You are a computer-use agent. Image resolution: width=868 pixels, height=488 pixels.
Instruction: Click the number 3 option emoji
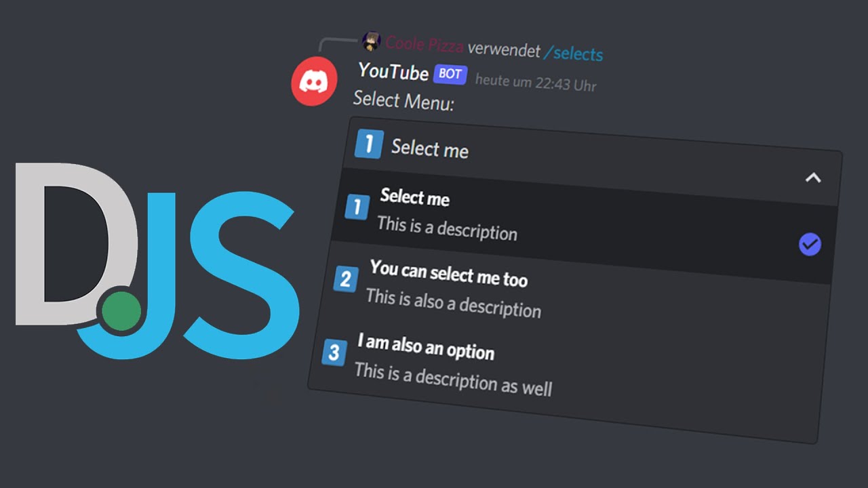point(334,352)
